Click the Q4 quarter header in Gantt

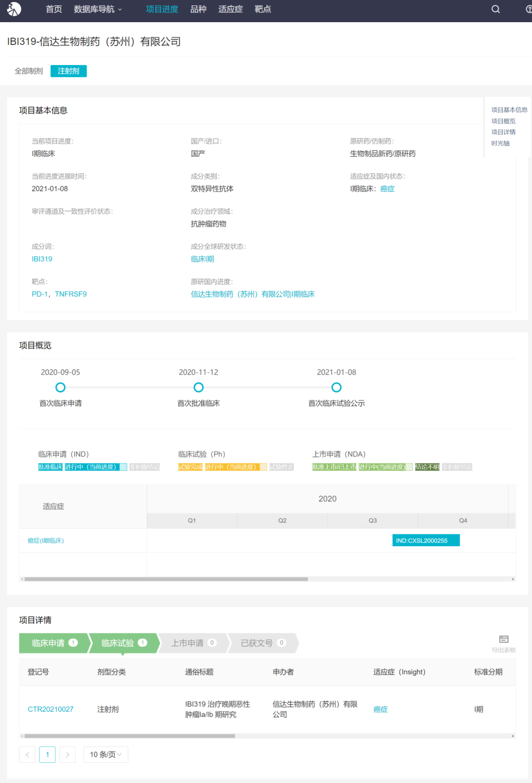point(463,521)
